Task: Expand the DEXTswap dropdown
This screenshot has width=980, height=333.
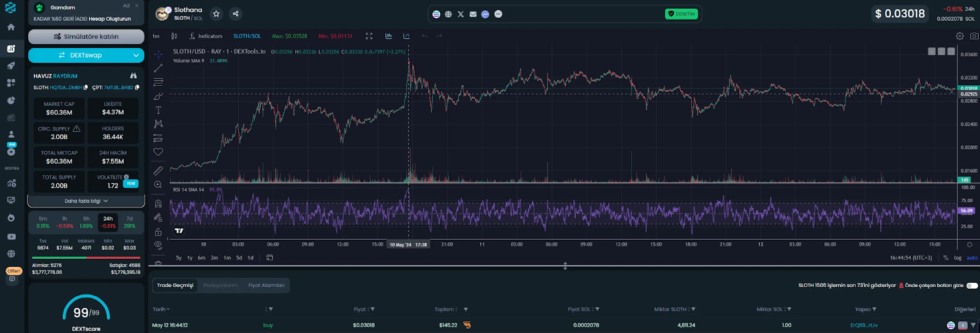Action: pos(135,55)
